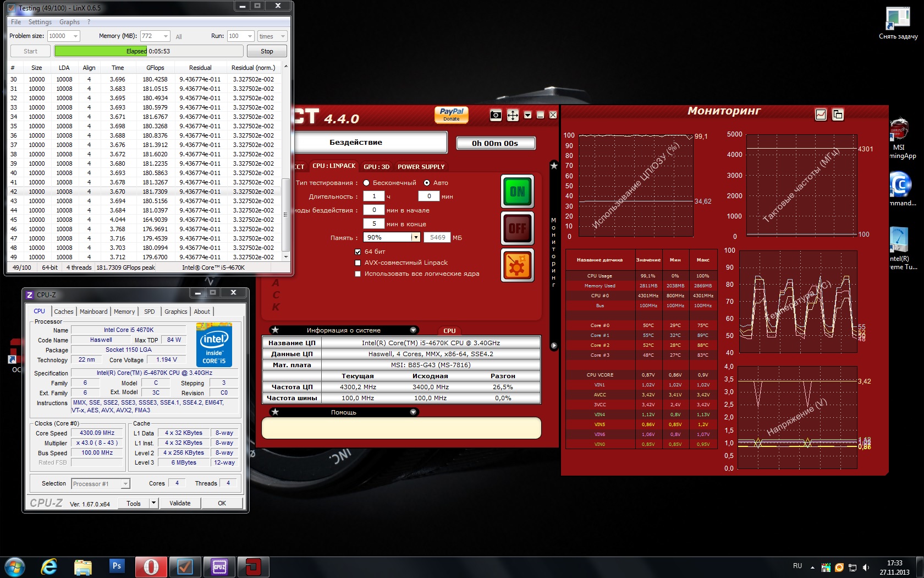Click the idle minutes at end field
Screen dimensions: 924x578
[374, 223]
